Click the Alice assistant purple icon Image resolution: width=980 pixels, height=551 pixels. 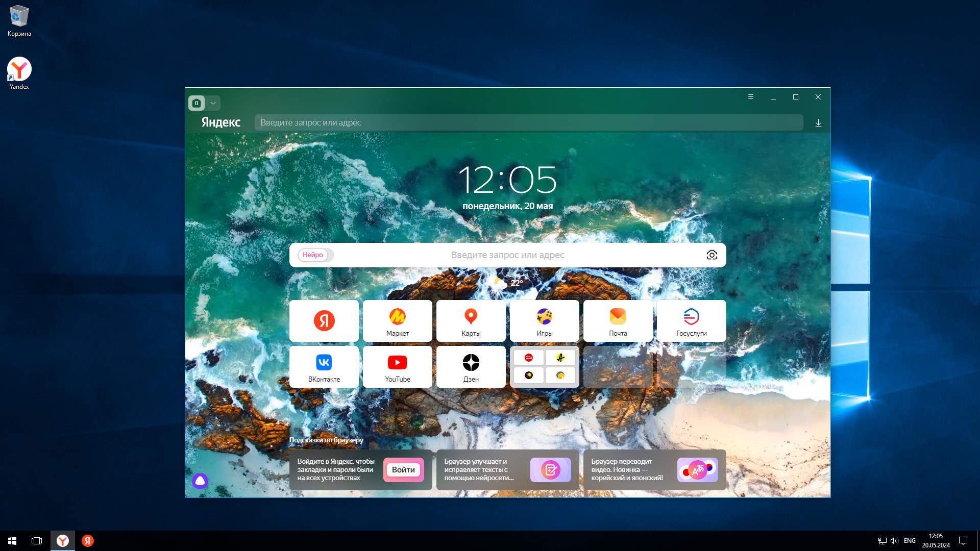(x=200, y=481)
